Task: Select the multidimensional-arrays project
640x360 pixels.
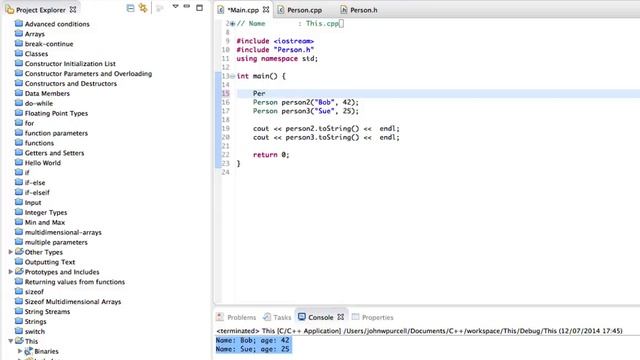Action: (63, 232)
